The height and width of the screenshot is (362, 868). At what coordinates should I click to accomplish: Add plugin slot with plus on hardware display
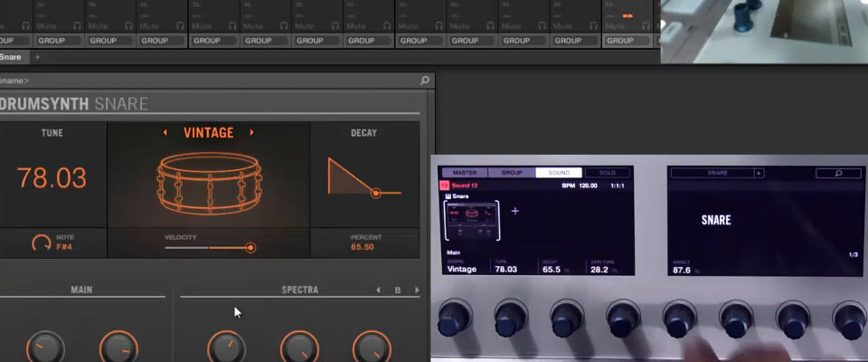pos(514,211)
